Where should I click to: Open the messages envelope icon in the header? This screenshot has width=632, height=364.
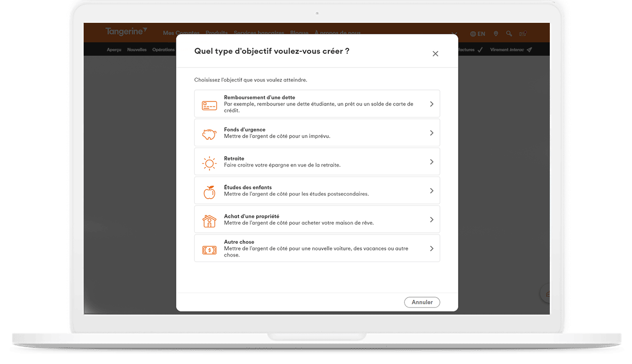(523, 34)
